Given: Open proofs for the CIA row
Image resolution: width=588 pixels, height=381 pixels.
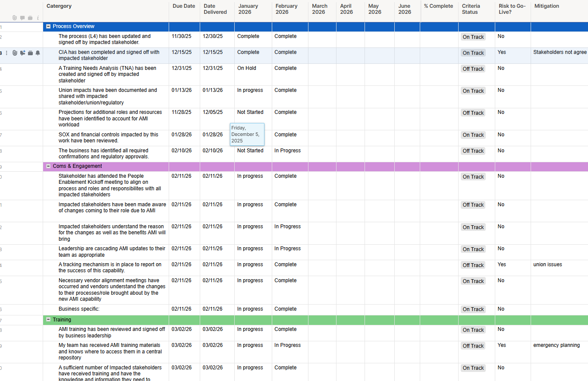Looking at the screenshot, I should 30,53.
